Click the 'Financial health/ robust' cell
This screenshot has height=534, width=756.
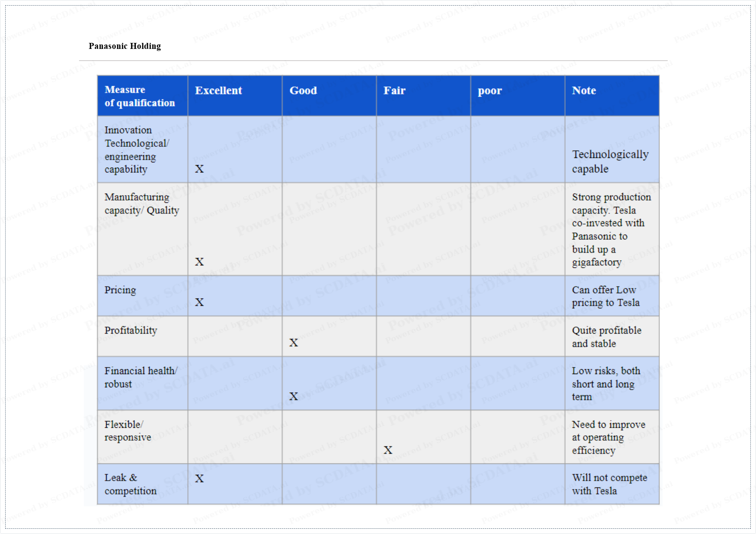point(143,383)
